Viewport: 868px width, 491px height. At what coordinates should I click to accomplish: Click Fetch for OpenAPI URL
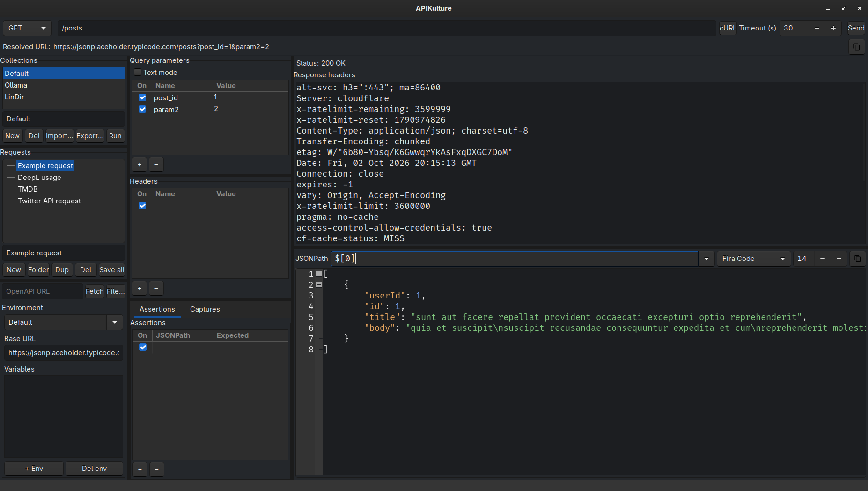[95, 291]
